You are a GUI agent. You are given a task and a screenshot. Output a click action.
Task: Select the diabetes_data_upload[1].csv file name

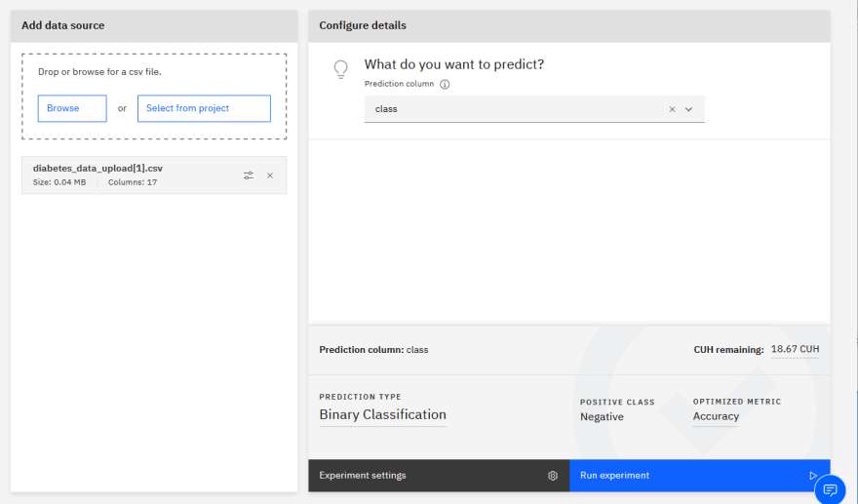pyautogui.click(x=97, y=169)
